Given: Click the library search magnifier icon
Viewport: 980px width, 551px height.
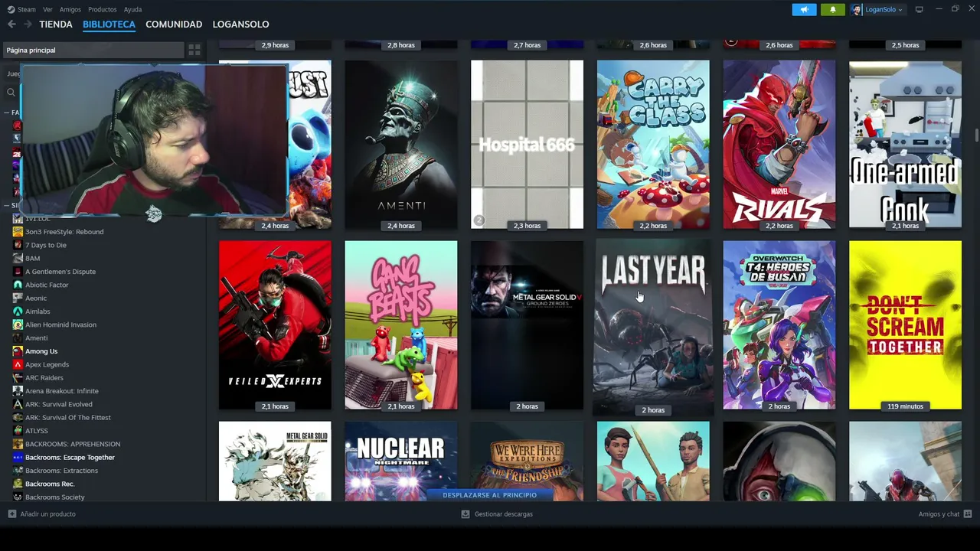Looking at the screenshot, I should point(11,93).
